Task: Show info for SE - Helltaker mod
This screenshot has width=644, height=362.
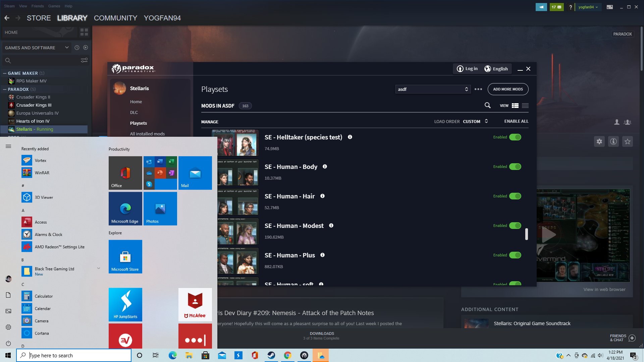Action: tap(350, 137)
